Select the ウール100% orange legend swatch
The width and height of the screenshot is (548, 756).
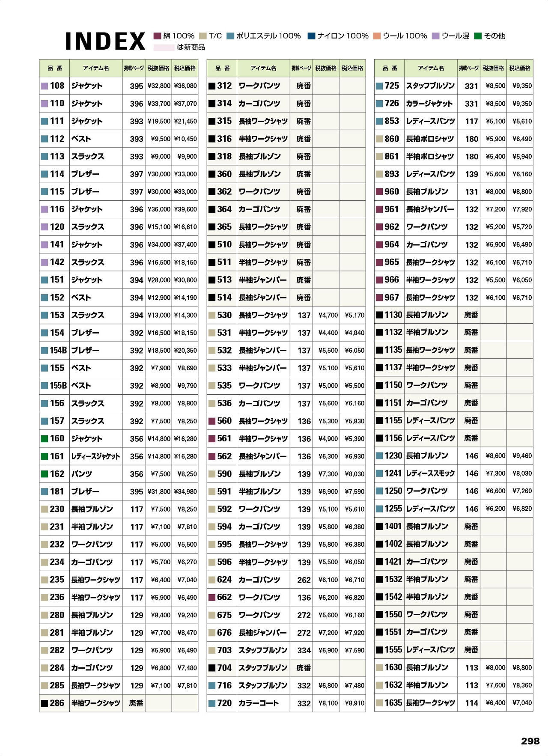377,36
